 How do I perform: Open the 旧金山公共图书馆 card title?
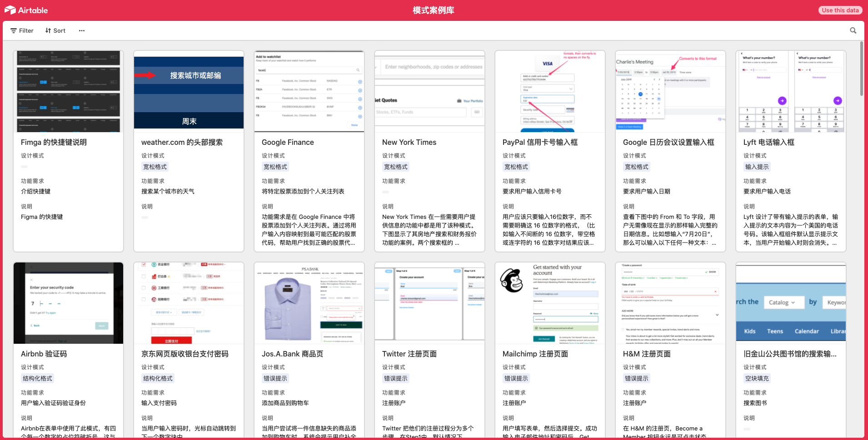pos(790,354)
